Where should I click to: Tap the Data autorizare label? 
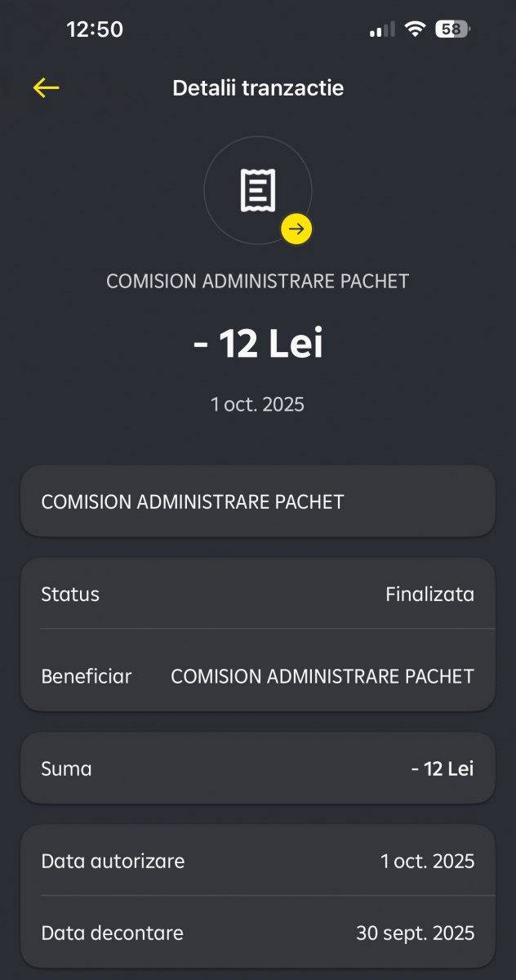click(x=113, y=861)
